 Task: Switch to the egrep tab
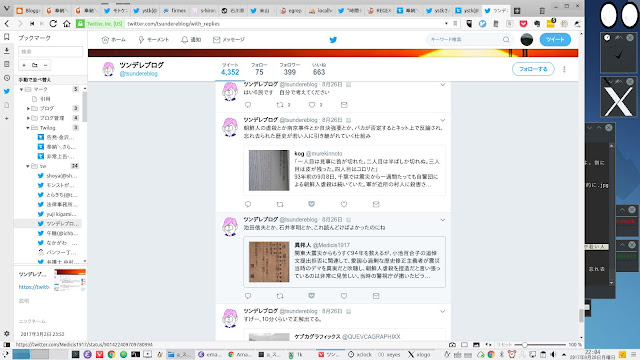(291, 11)
